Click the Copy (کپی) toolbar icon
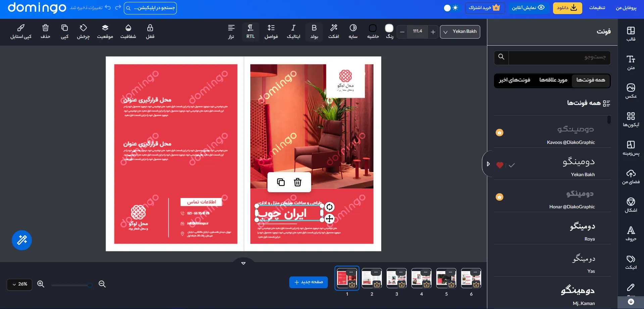The height and width of the screenshot is (309, 644). 64,32
